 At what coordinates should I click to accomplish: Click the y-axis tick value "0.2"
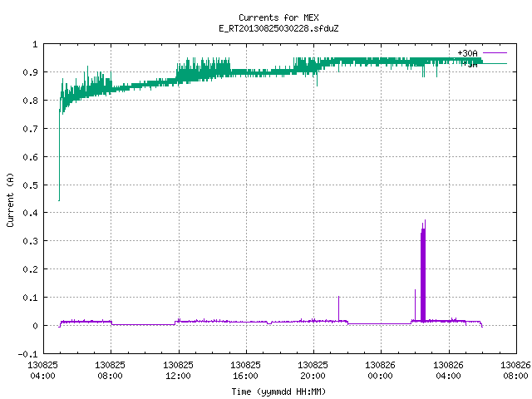30,269
